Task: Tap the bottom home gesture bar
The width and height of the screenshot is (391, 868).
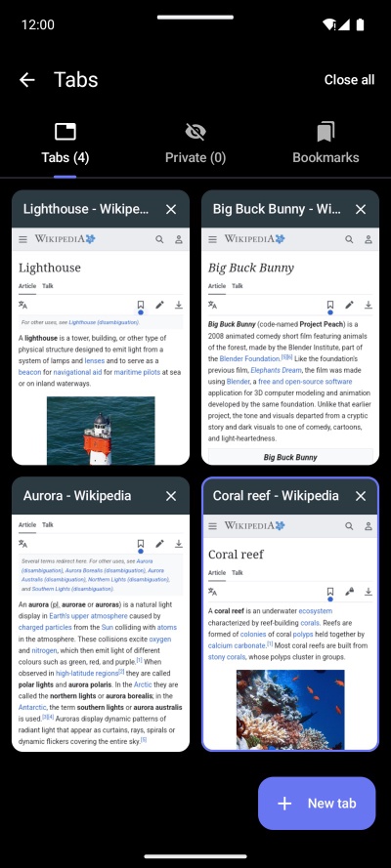Action: click(x=195, y=856)
